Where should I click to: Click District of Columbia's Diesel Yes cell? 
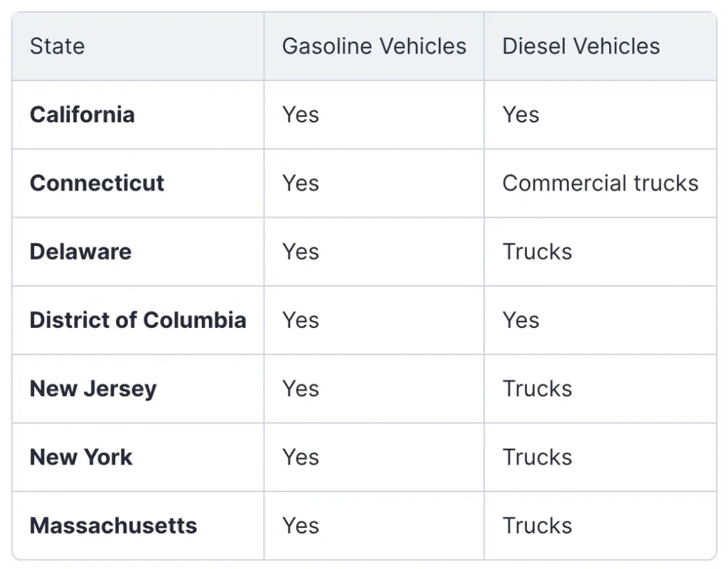520,320
